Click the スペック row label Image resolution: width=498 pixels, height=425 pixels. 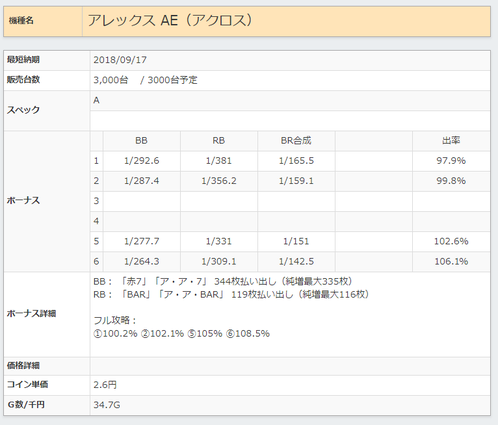coord(23,110)
